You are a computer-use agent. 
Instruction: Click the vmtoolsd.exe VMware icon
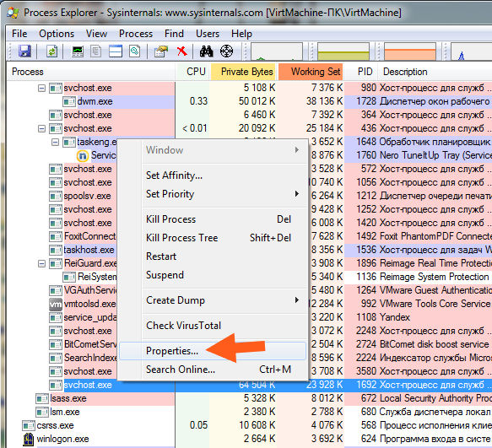[56, 304]
